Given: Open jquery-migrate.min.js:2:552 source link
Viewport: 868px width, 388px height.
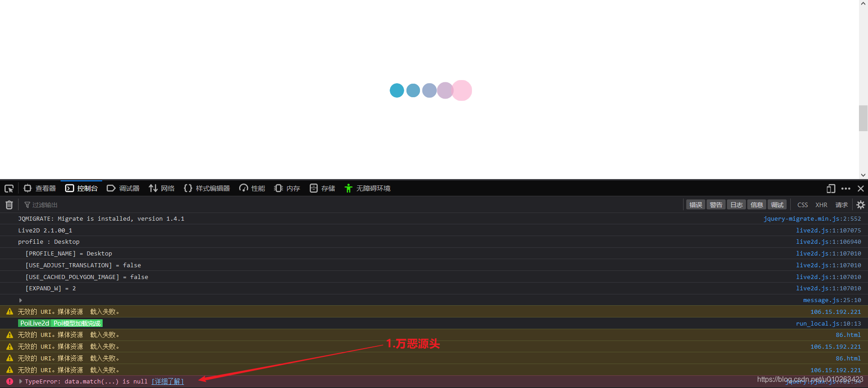Looking at the screenshot, I should tap(812, 218).
